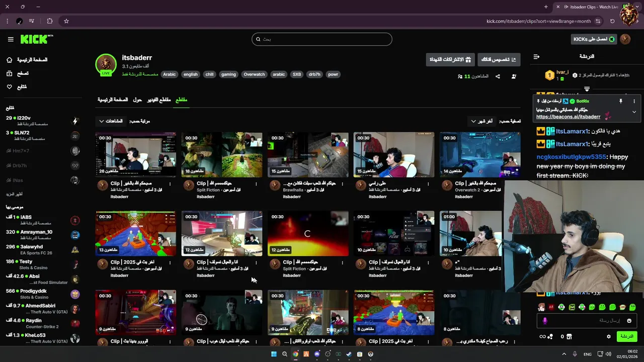Click the green chat send button
The height and width of the screenshot is (362, 644).
pos(626,336)
